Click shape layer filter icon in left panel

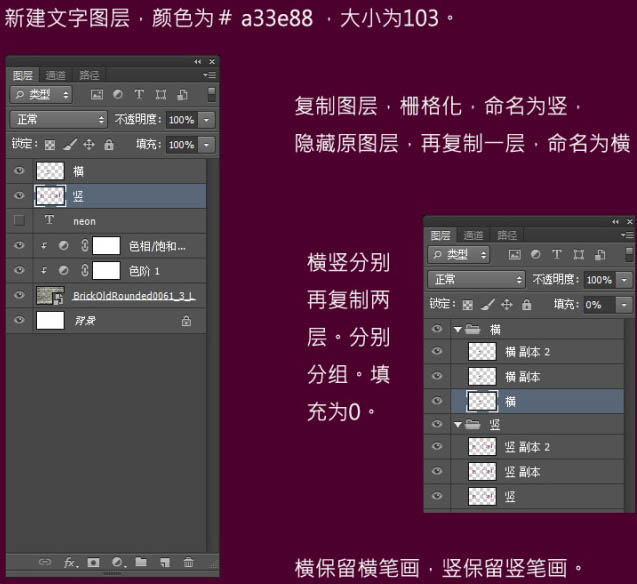(x=161, y=95)
